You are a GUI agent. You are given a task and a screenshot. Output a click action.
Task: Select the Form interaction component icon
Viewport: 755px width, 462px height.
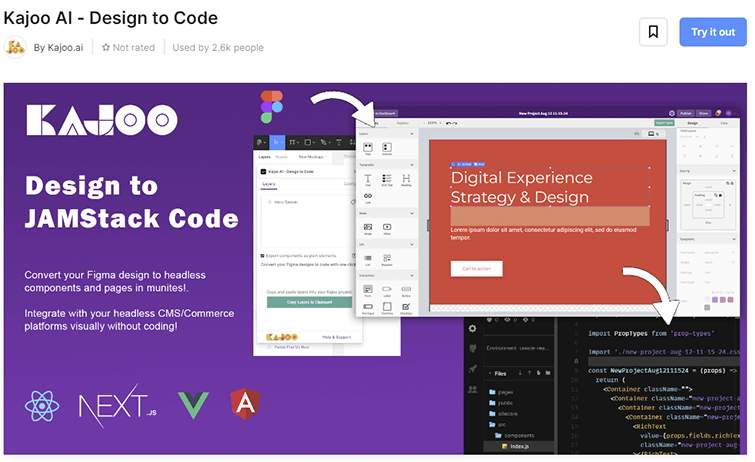point(368,290)
